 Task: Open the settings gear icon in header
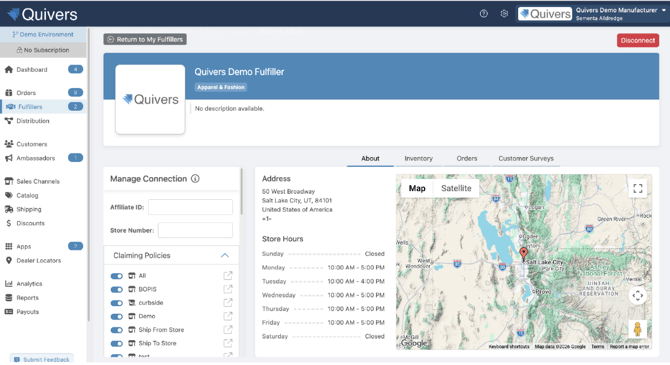point(504,14)
